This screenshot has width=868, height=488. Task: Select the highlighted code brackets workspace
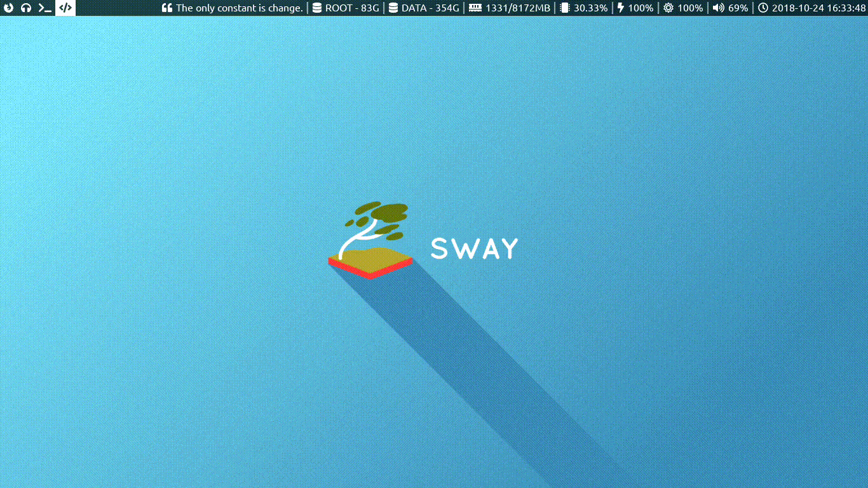pyautogui.click(x=65, y=8)
